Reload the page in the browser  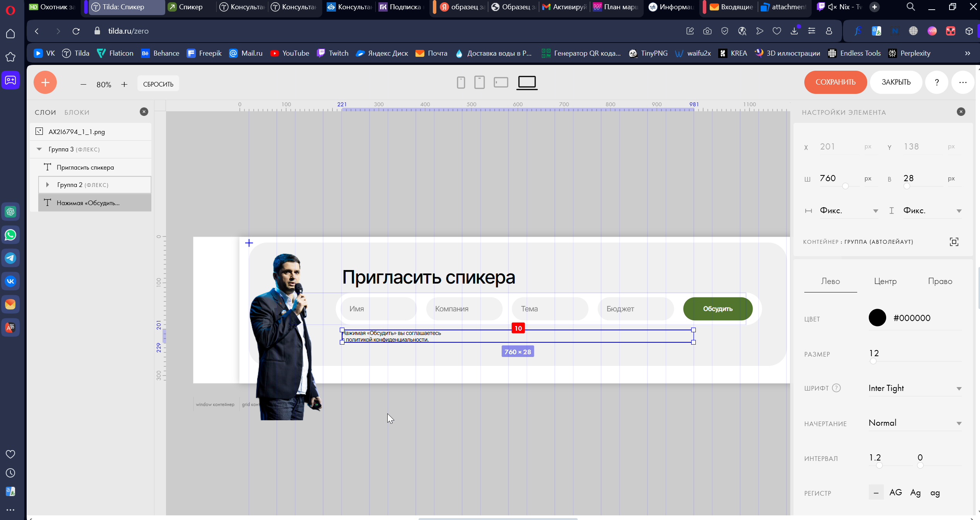point(76,31)
